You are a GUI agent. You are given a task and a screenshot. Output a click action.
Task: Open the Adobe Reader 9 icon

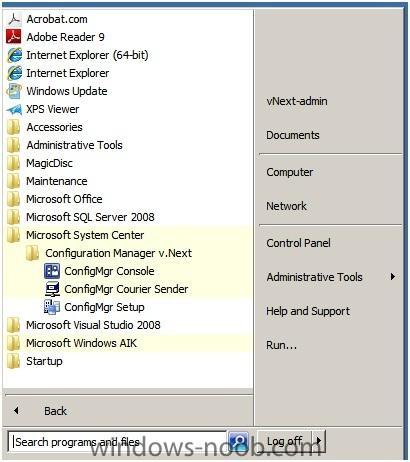click(x=14, y=37)
